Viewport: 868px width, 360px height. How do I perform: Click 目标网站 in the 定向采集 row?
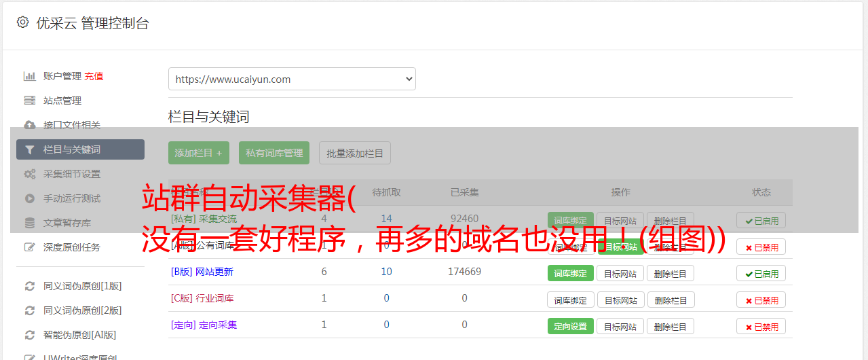[620, 326]
